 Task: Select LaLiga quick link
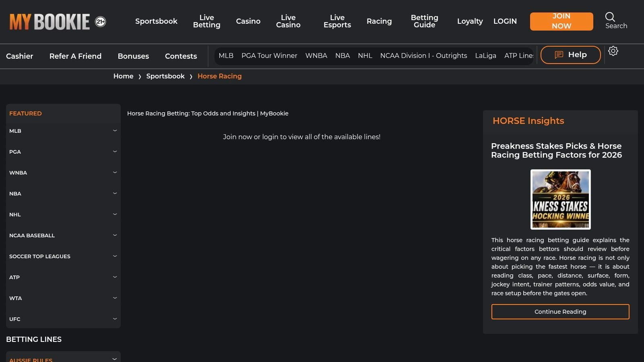pyautogui.click(x=485, y=56)
